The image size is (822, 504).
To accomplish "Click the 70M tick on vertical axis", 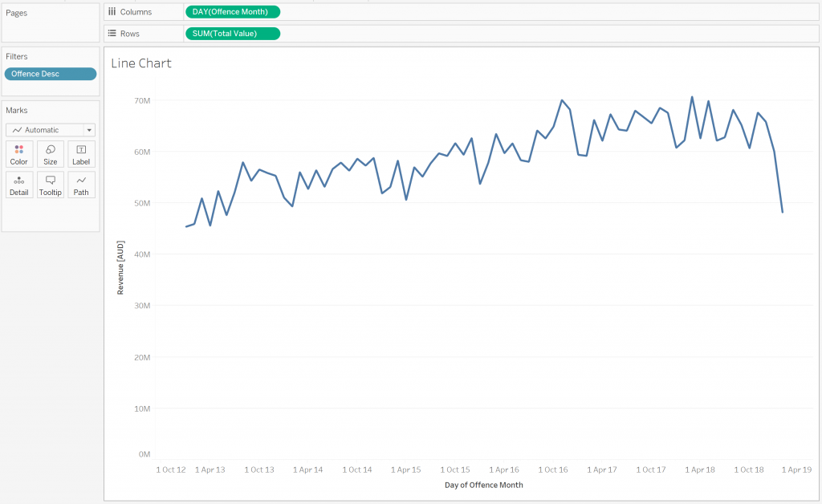I will [x=142, y=100].
